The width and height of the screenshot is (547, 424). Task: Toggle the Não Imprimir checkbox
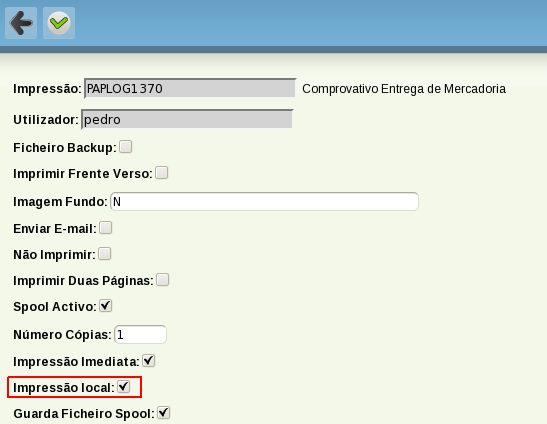pyautogui.click(x=105, y=254)
